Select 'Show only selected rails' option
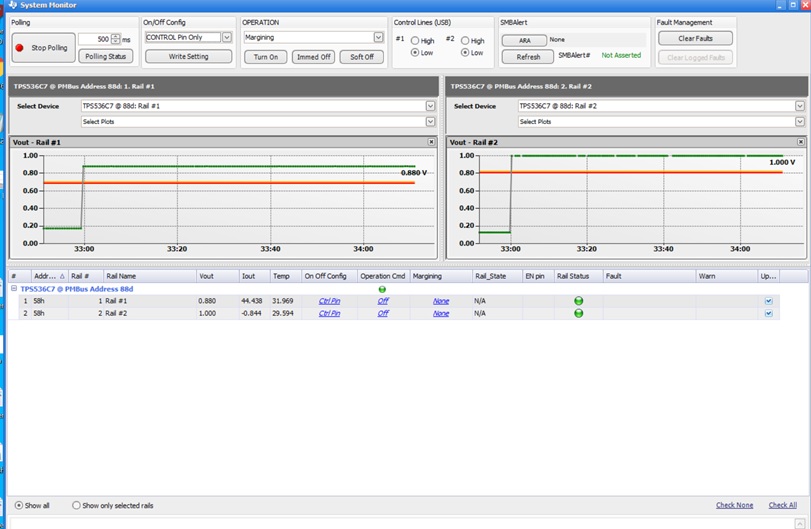This screenshot has height=529, width=811. point(77,506)
